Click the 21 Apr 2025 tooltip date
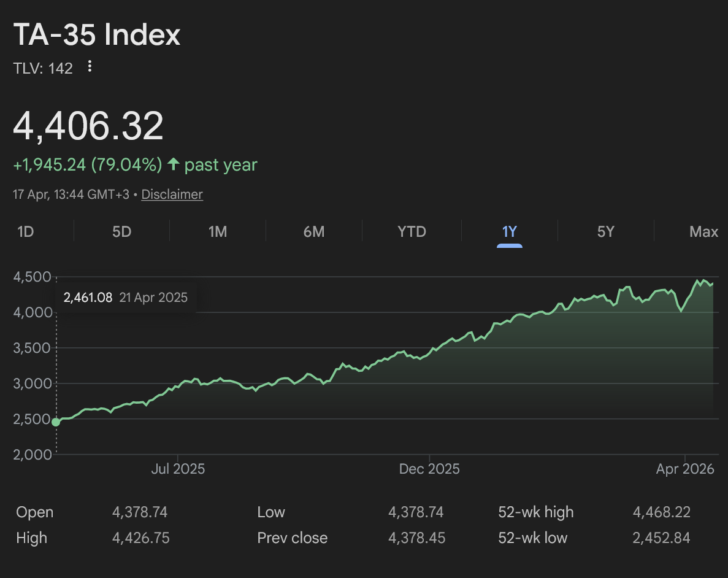Viewport: 728px width, 578px height. (153, 298)
